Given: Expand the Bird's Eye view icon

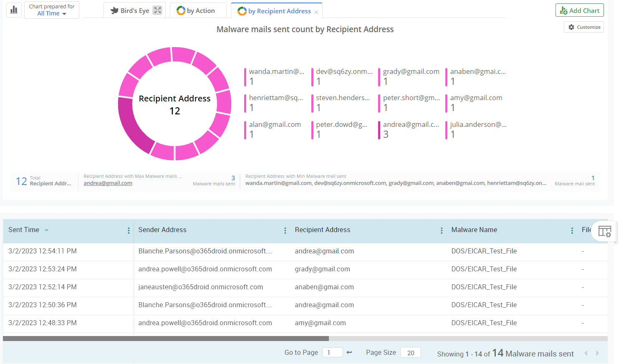Looking at the screenshot, I should tap(157, 10).
